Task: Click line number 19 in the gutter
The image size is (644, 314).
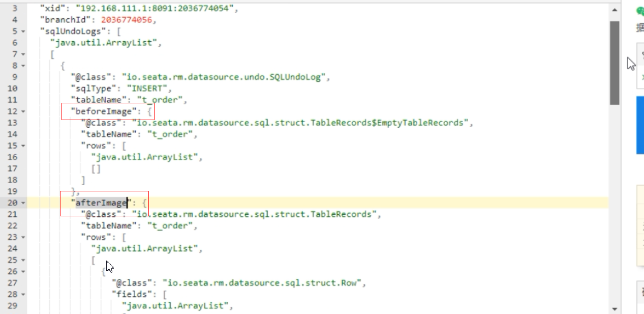Action: (12, 192)
